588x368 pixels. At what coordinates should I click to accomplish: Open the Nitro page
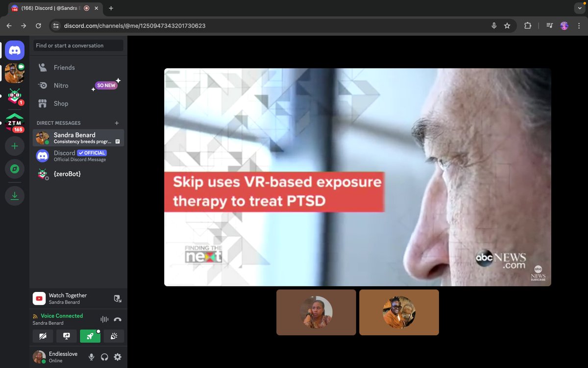[78, 85]
